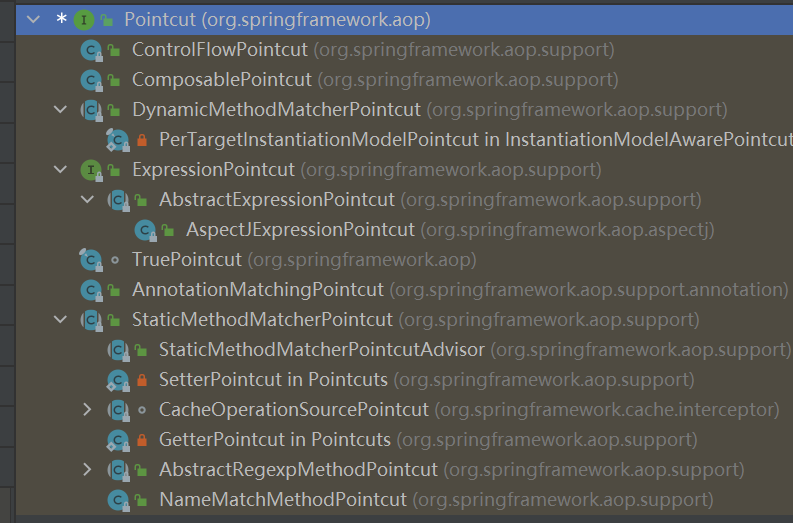Click the CacheOperationSourcePointcut class icon

click(119, 410)
